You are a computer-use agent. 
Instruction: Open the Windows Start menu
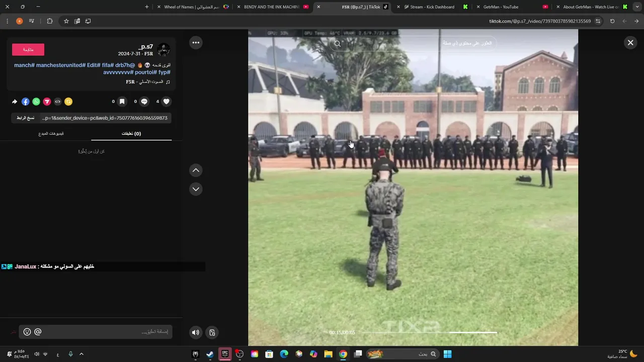click(x=447, y=354)
